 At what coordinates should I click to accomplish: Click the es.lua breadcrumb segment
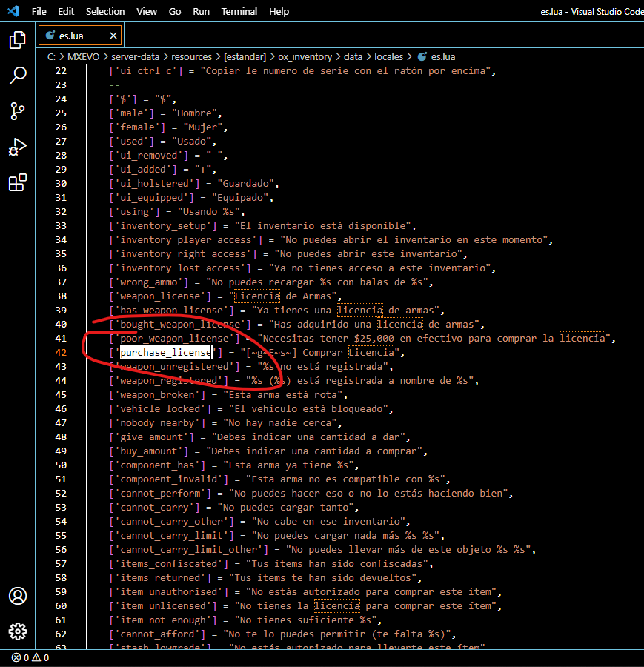443,56
